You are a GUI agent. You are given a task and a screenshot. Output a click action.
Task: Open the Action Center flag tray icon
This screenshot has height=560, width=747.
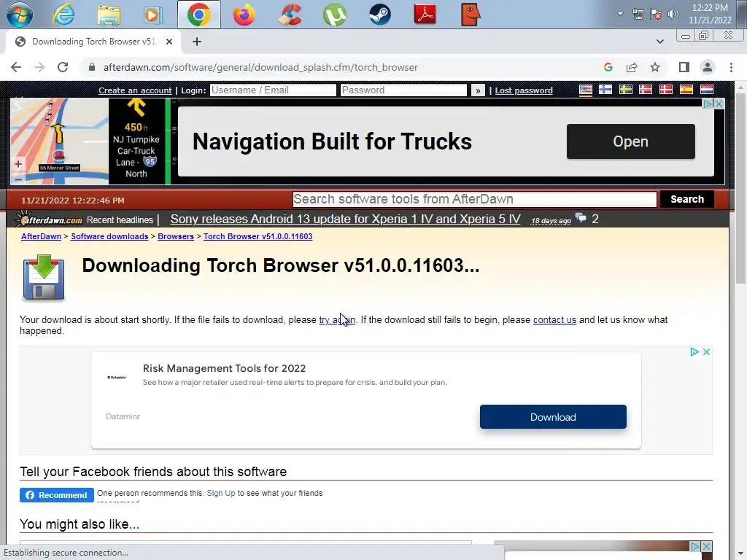point(656,14)
